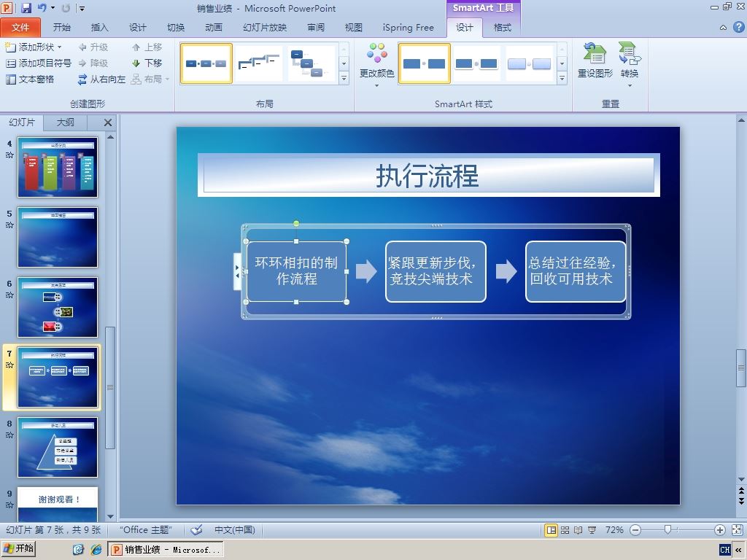Image resolution: width=747 pixels, height=560 pixels.
Task: Click shape 总结过往经验，回收可用技术
Action: tap(576, 271)
